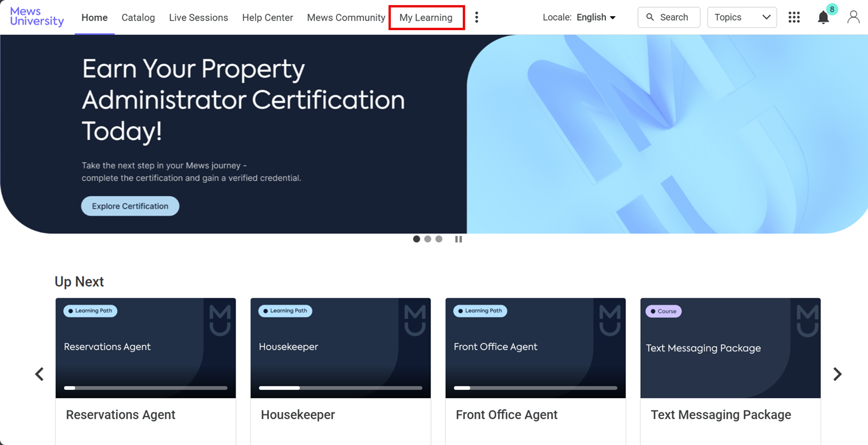Open the Front Office Agent title link
The width and height of the screenshot is (868, 445).
tap(507, 415)
